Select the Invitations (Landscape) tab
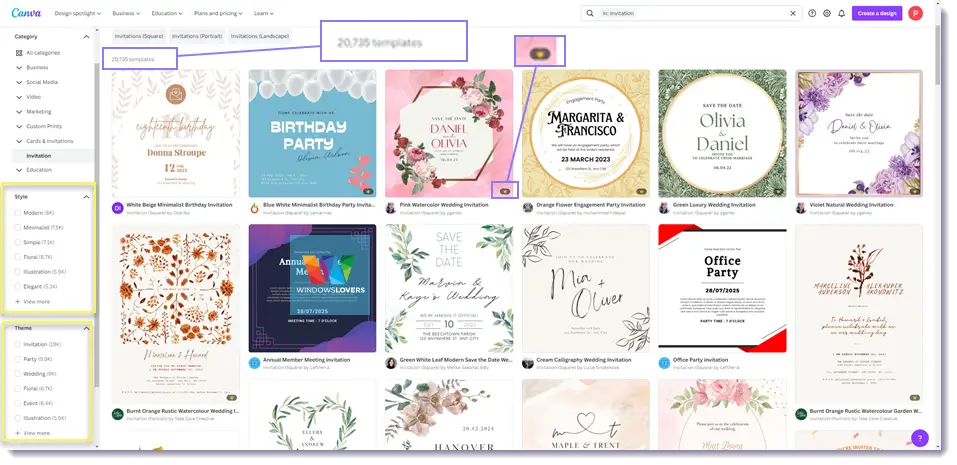This screenshot has height=465, width=957. pos(259,36)
